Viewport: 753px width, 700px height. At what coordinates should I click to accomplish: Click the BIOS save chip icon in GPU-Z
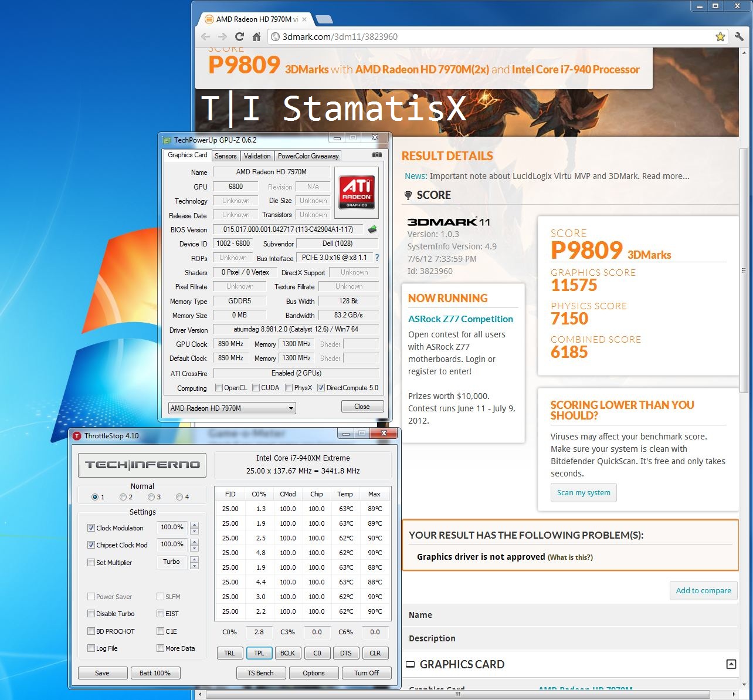pyautogui.click(x=372, y=229)
